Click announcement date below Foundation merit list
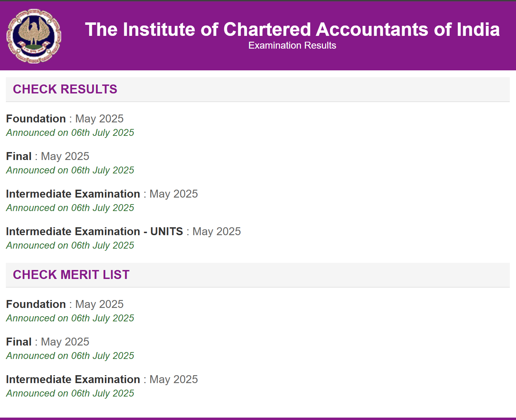Image resolution: width=516 pixels, height=420 pixels. coord(70,318)
